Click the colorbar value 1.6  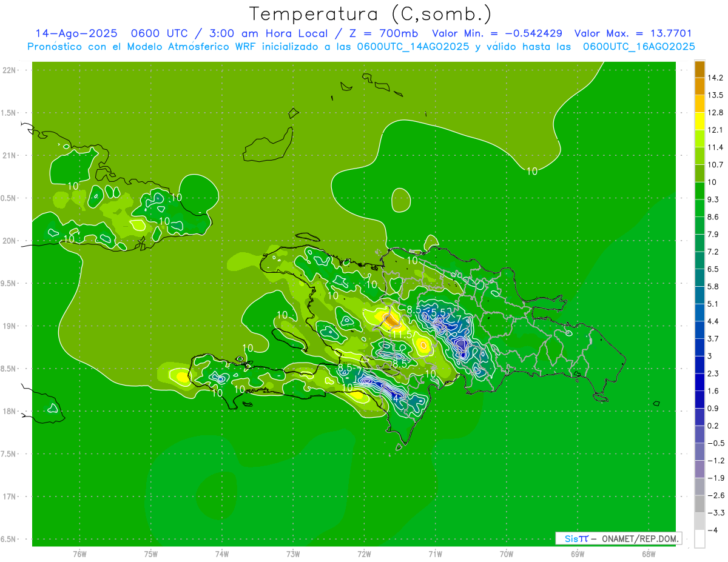(713, 390)
